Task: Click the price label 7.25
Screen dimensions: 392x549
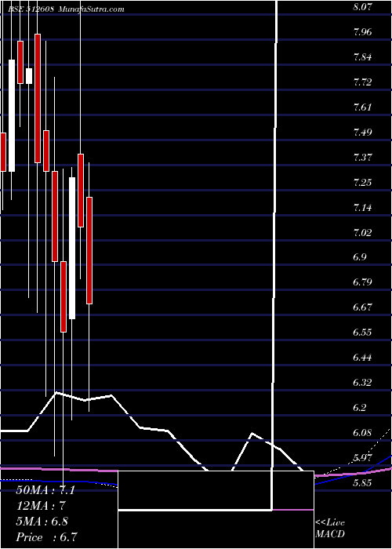Action: click(x=363, y=183)
